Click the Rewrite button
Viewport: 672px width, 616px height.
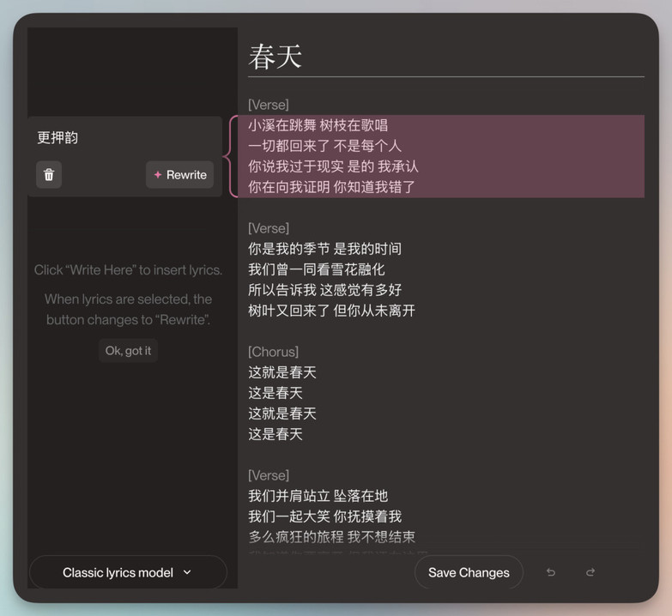tap(180, 174)
